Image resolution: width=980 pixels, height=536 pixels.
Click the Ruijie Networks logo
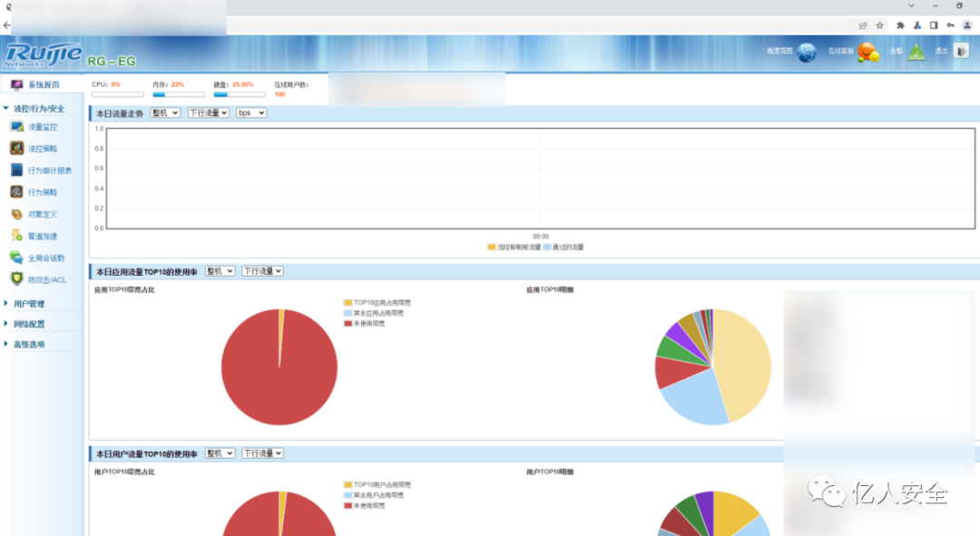[x=44, y=55]
